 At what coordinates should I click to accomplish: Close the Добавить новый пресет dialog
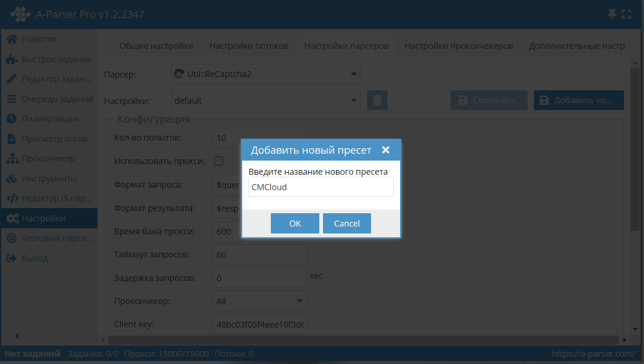pyautogui.click(x=386, y=150)
